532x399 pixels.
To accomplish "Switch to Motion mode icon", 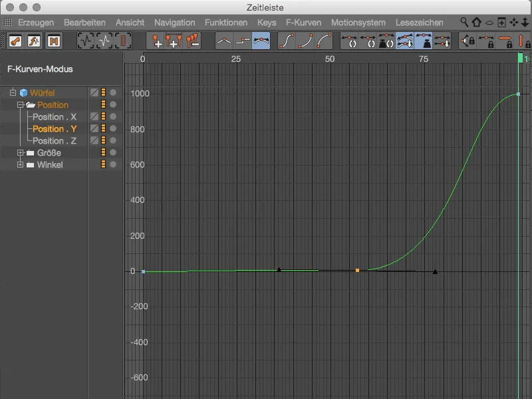I will (x=53, y=41).
